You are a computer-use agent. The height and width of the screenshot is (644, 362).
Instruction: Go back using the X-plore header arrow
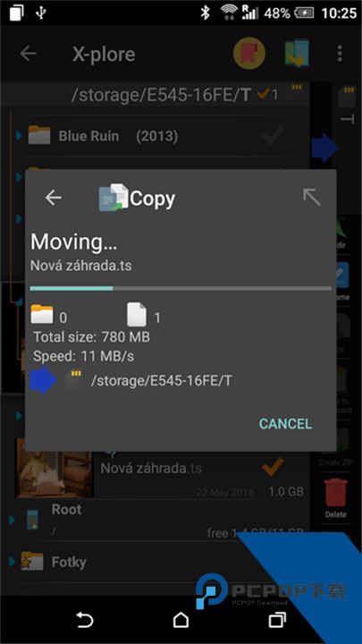pyautogui.click(x=29, y=54)
